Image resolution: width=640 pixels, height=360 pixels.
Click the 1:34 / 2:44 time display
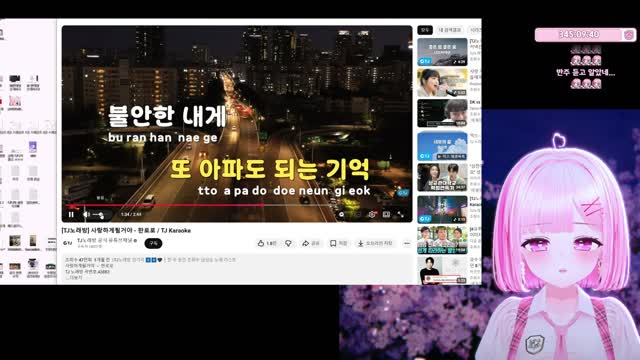(x=131, y=214)
